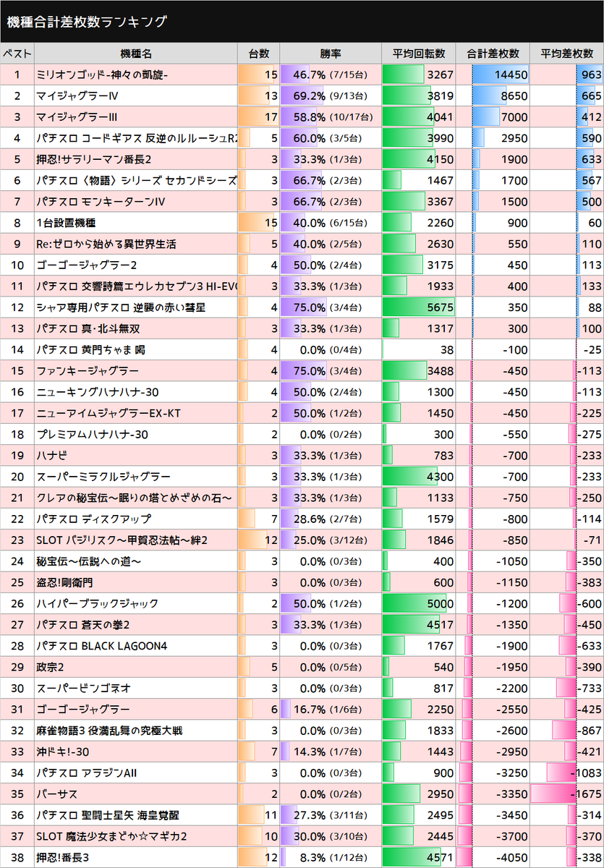Select the ハナビ machine name
Viewport: 604px width, 868px height.
[x=51, y=456]
